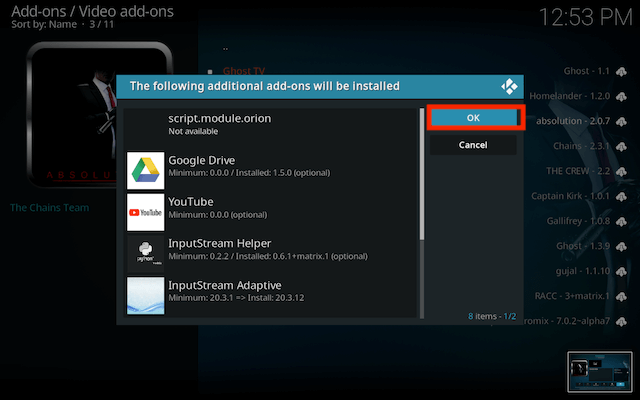Click 'The Chains Team' author text
The width and height of the screenshot is (640, 400).
49,208
